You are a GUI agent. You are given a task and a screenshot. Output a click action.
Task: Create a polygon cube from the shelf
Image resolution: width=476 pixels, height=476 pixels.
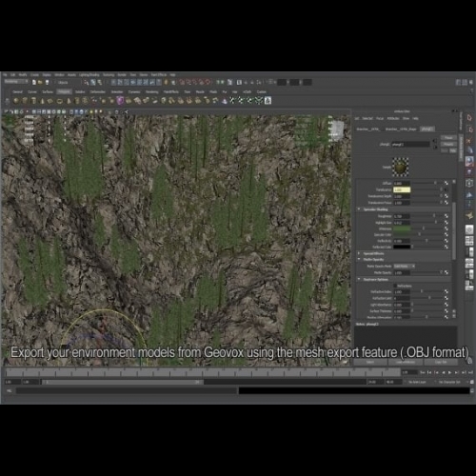[x=25, y=101]
